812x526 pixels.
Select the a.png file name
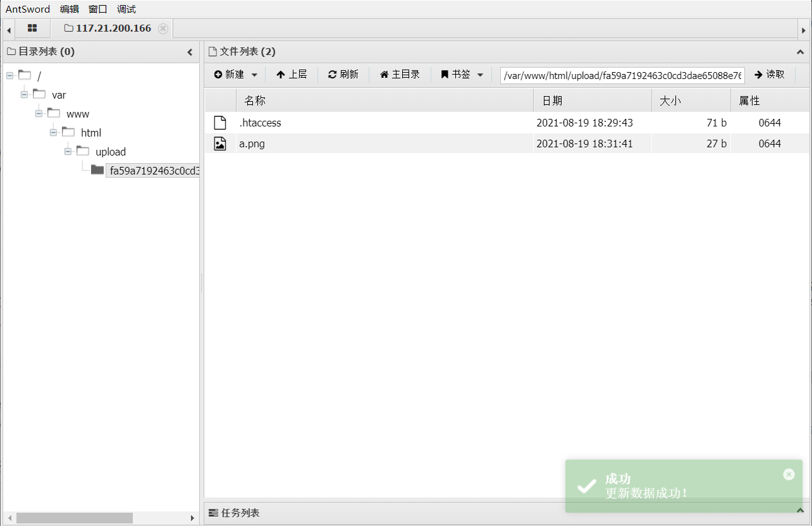(x=252, y=144)
